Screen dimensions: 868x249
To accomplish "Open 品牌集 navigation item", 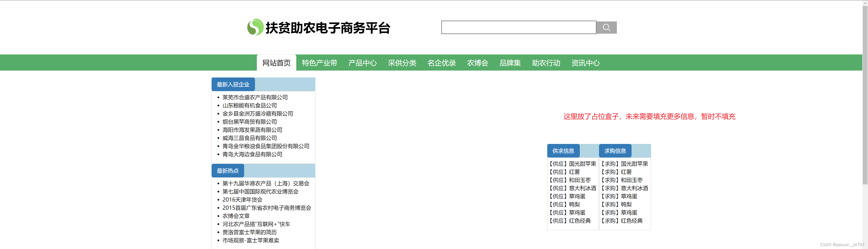I will pos(510,63).
